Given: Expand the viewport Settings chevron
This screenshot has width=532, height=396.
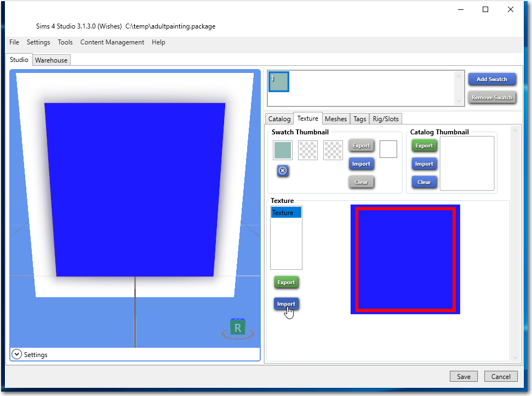Looking at the screenshot, I should (16, 354).
